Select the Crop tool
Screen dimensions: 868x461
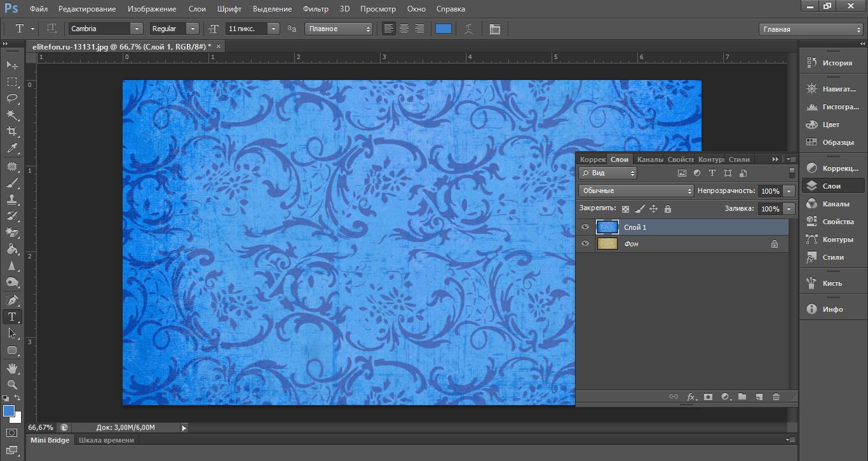tap(12, 131)
